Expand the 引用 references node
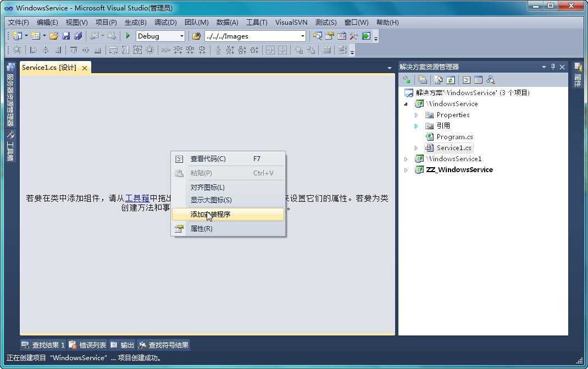Screen dimensions: 588x369 pos(416,126)
